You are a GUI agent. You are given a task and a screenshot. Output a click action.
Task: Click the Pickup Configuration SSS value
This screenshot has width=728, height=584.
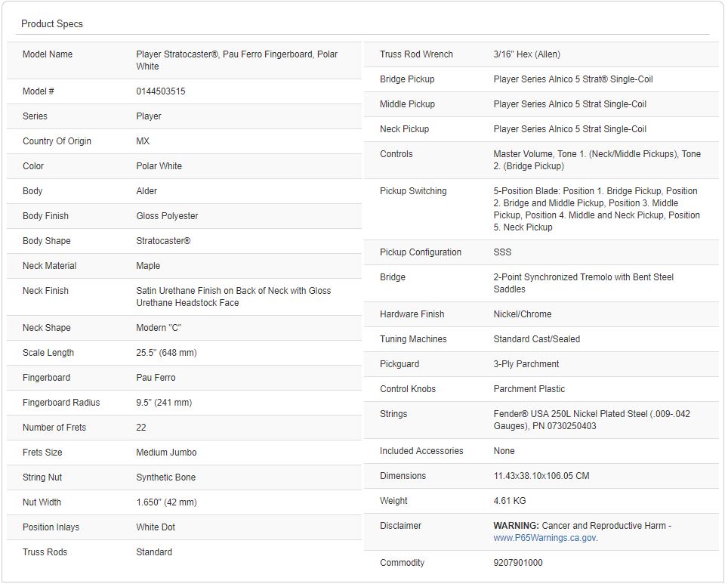point(502,252)
